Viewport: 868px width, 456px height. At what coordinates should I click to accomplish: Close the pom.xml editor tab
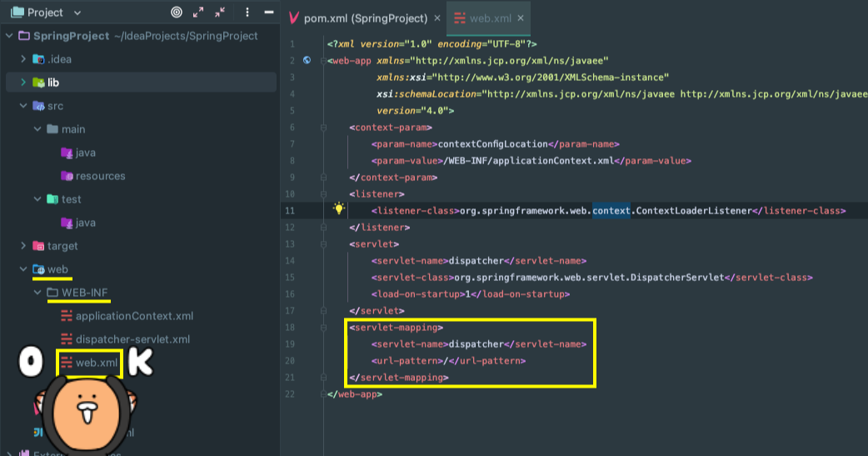pyautogui.click(x=437, y=18)
